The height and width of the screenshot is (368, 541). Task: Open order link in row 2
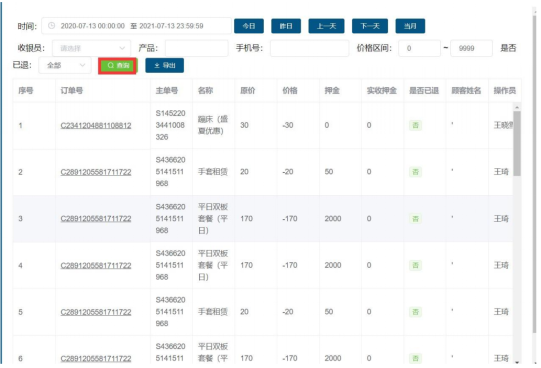[96, 172]
